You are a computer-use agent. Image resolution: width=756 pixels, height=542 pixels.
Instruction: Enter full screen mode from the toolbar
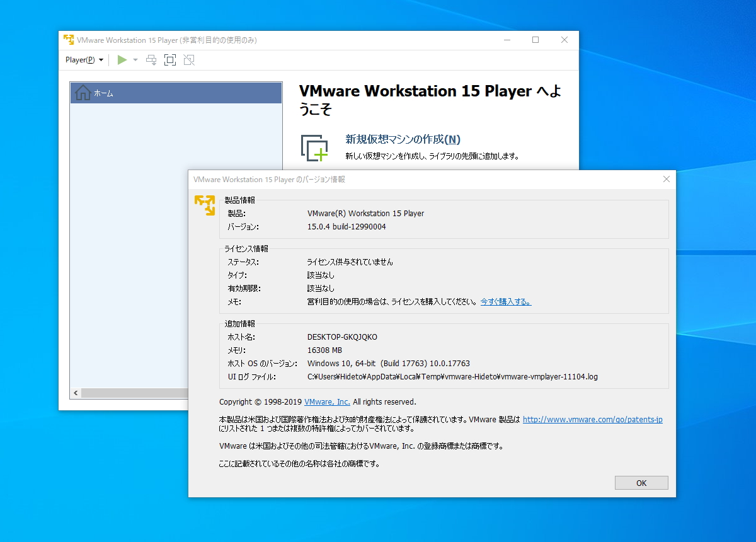point(169,60)
